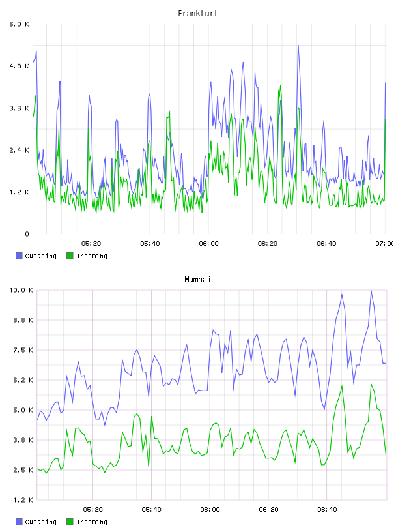The width and height of the screenshot is (396, 532).
Task: Click the 05:40 time label in Frankfurt
Action: pos(150,244)
